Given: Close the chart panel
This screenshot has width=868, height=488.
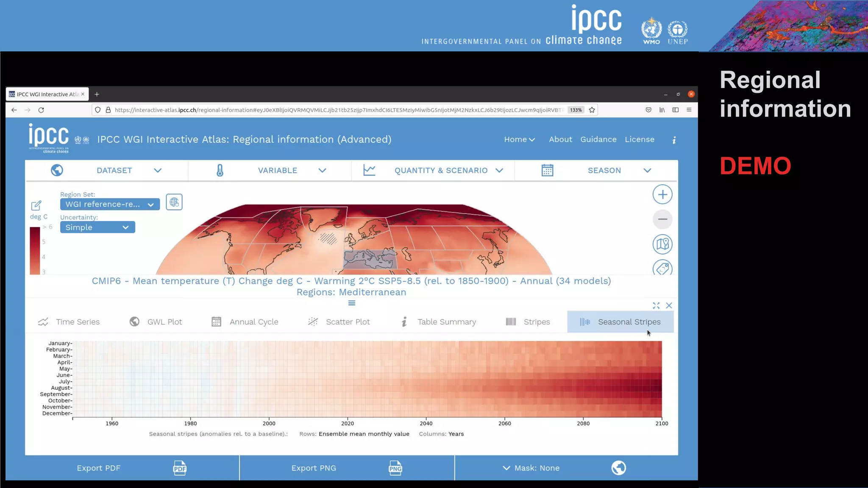Looking at the screenshot, I should point(669,305).
